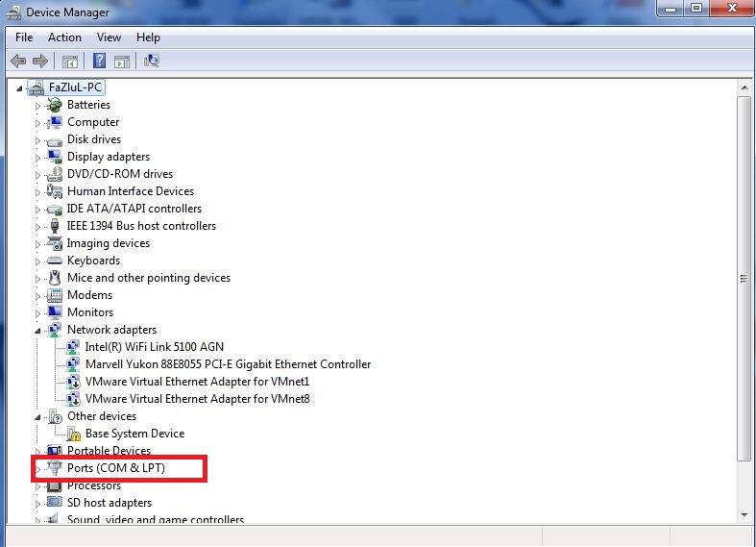Click the Action Pane toolbar icon
The image size is (756, 547).
tap(122, 62)
